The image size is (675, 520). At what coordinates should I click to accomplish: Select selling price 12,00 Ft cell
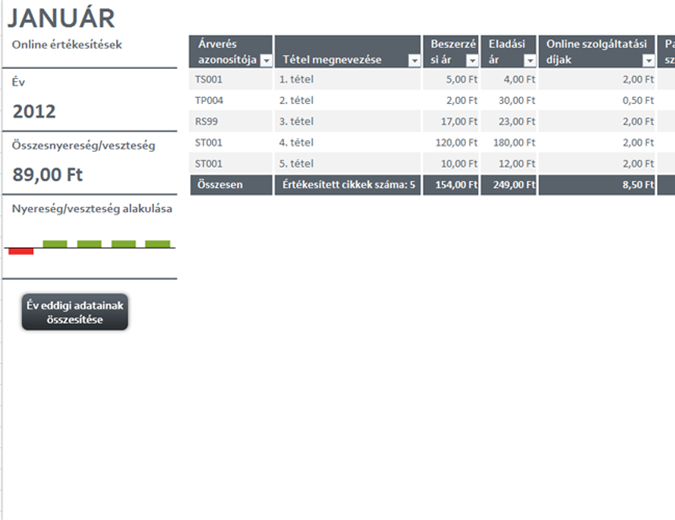pos(508,164)
